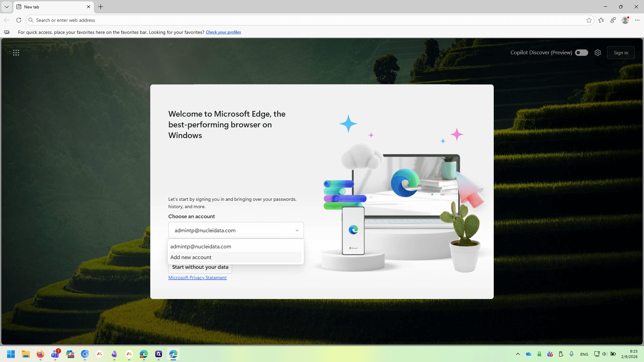This screenshot has height=362, width=644.
Task: Select admintp@nucleidata.com from the list
Action: (235, 246)
